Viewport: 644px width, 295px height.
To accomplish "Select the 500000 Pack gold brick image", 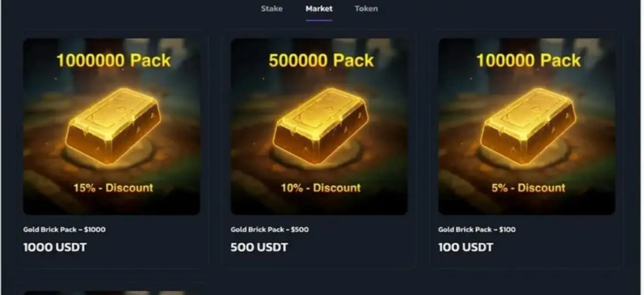I will click(319, 126).
